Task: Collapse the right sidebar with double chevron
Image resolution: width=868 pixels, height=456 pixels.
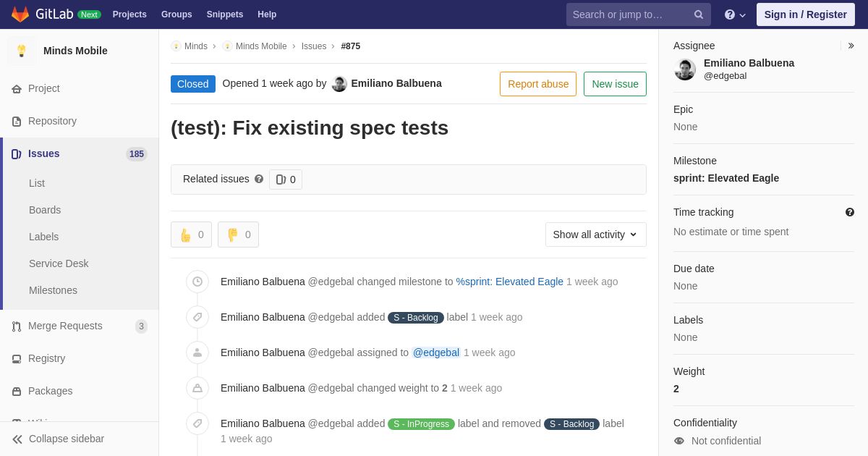Action: [851, 46]
